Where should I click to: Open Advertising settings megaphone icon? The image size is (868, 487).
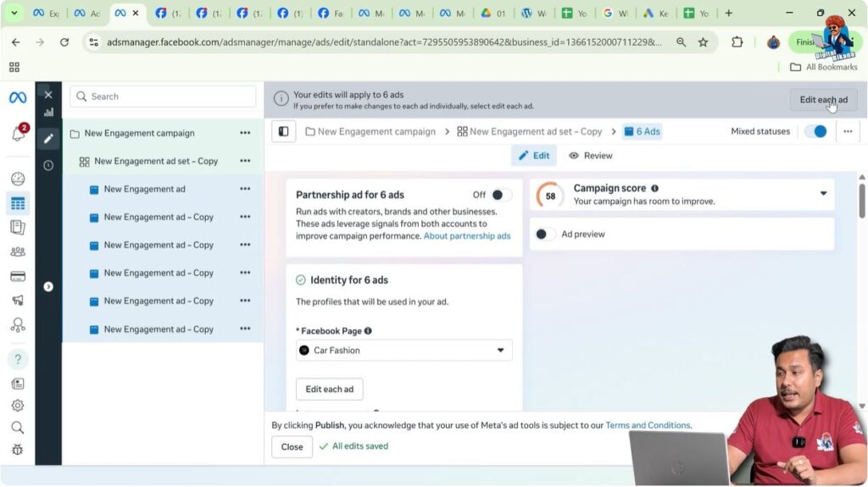(18, 301)
